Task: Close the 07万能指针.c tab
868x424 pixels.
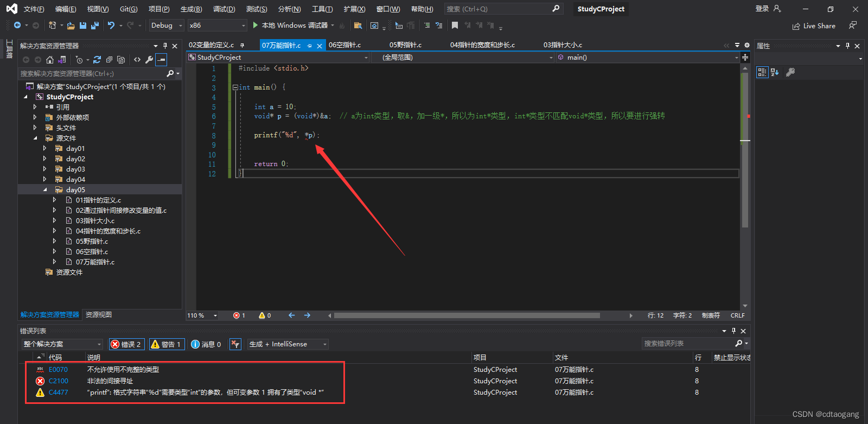Action: point(320,46)
